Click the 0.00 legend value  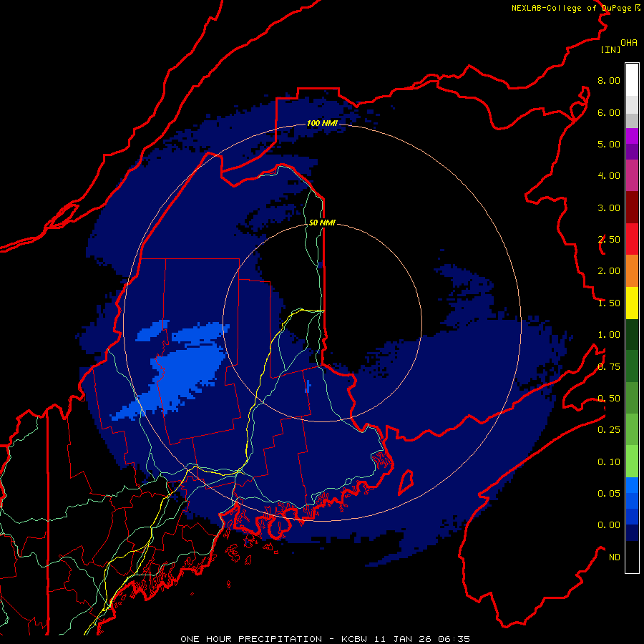coord(609,525)
